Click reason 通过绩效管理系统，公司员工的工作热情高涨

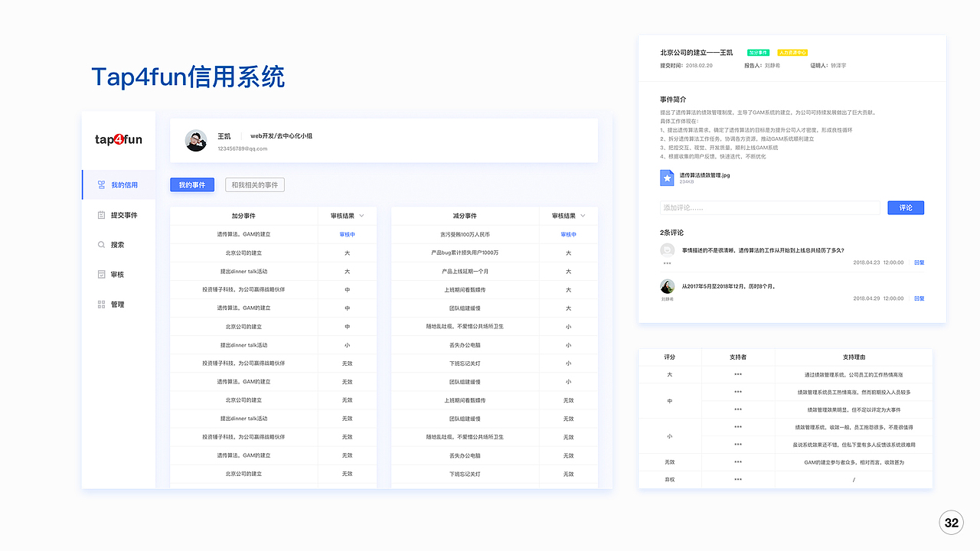[854, 375]
